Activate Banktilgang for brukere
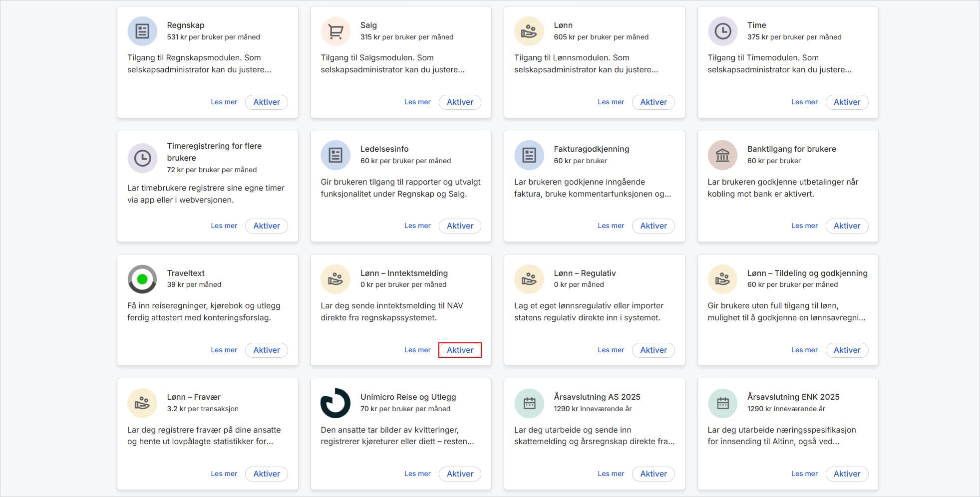Viewport: 980px width, 497px height. [847, 226]
